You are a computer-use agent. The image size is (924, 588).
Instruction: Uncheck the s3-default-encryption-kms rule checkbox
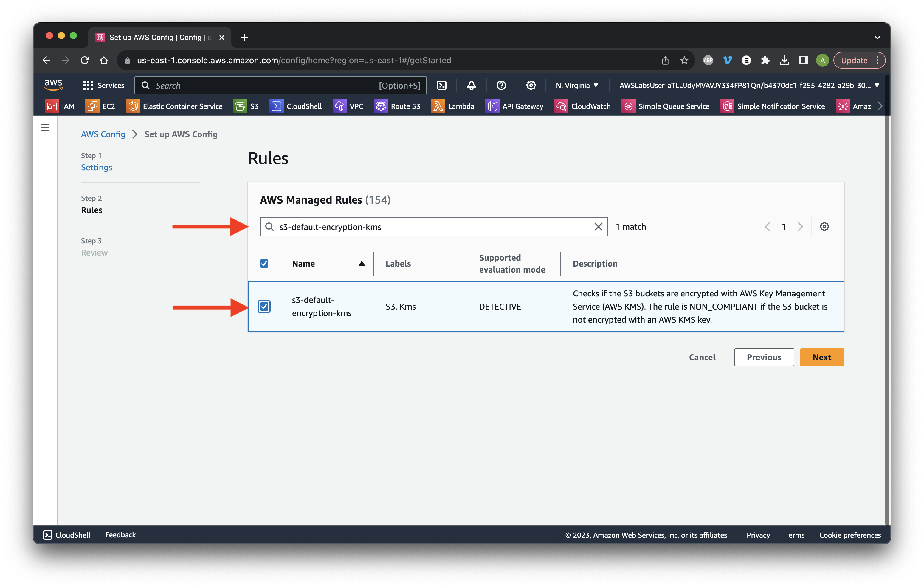click(264, 307)
